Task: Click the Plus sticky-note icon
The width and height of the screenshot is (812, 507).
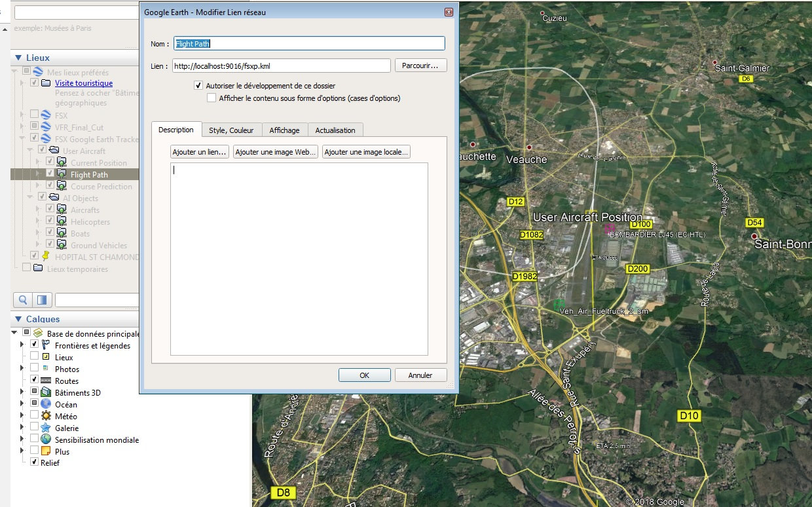Action: (46, 452)
